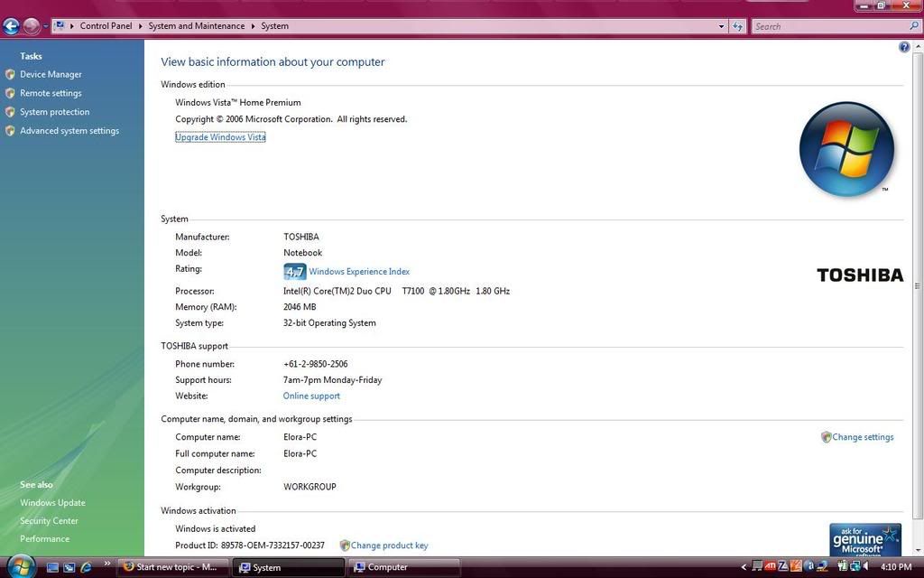Click the ZoneAlarm Z tray icon
Screen dimensions: 924x578
(783, 566)
